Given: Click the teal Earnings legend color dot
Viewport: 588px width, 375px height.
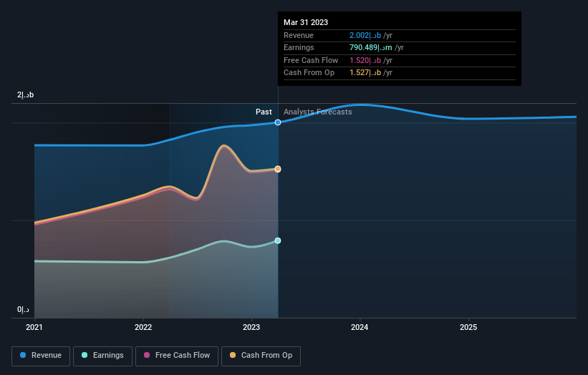Looking at the screenshot, I should [85, 355].
